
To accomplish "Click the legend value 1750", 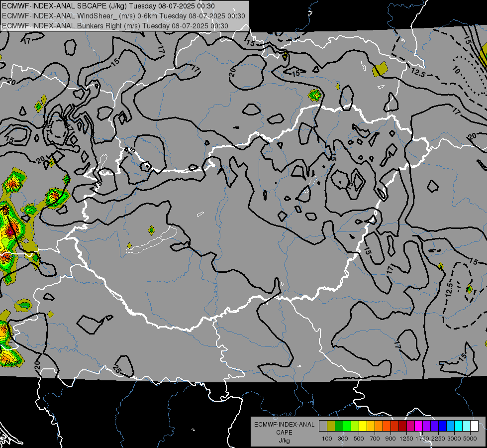I will coord(422,439).
